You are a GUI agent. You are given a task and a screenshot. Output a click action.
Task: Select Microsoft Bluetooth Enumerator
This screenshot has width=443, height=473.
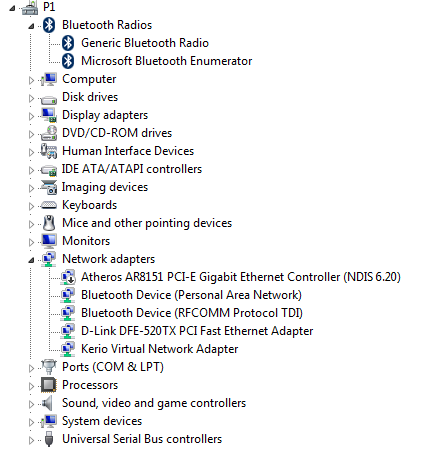click(x=167, y=61)
